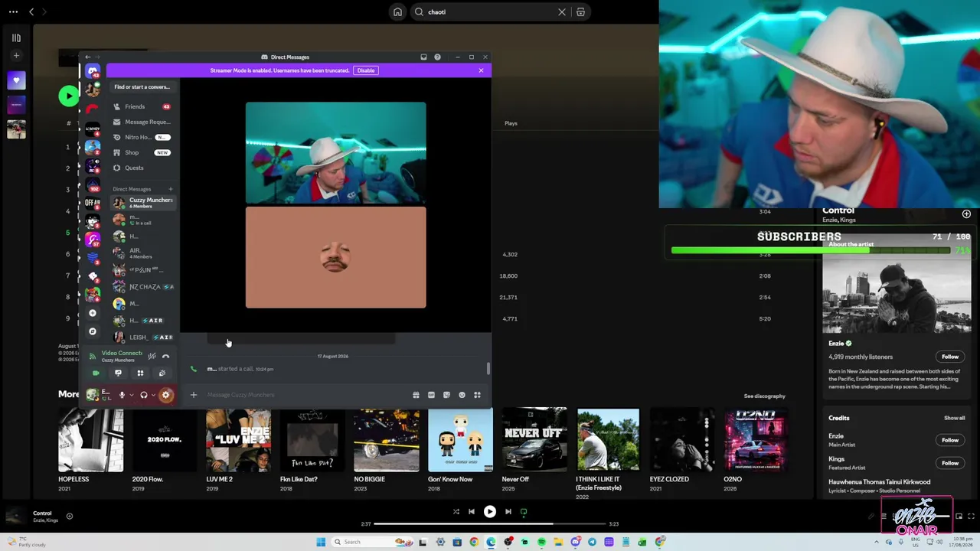This screenshot has width=980, height=551.
Task: Create playlist with Spotify plus icon
Action: click(16, 56)
